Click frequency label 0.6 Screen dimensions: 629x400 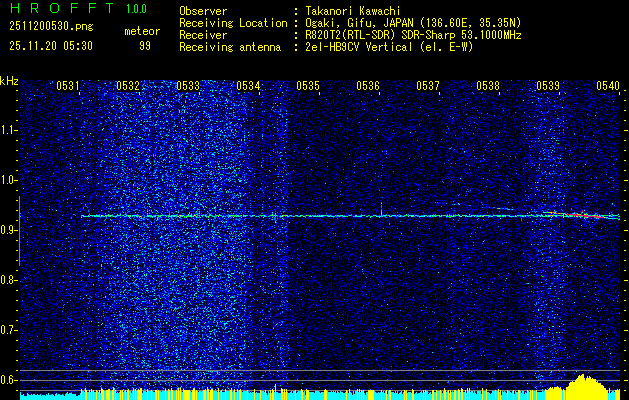point(8,380)
